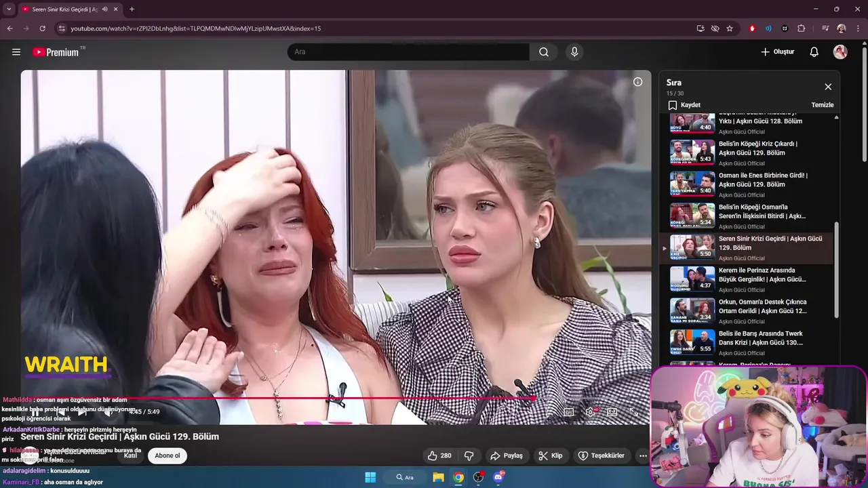The height and width of the screenshot is (488, 868).
Task: Skip to the next video in player
Action: pyautogui.click(x=83, y=412)
